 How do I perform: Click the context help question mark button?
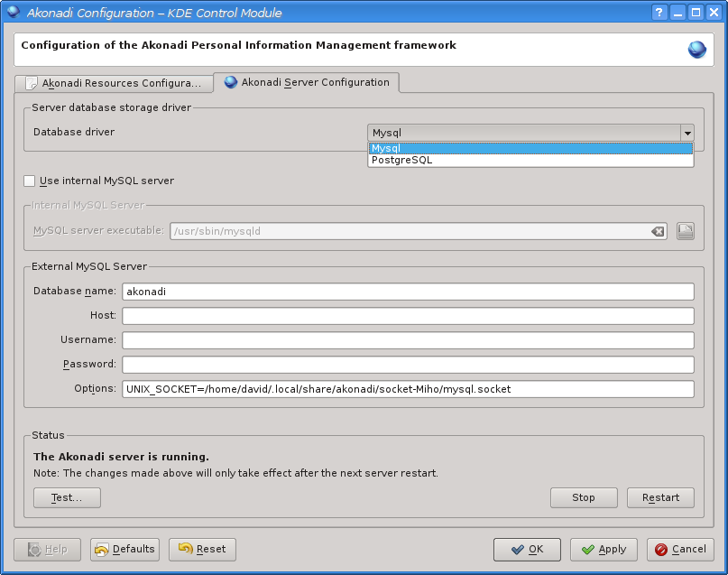point(659,12)
